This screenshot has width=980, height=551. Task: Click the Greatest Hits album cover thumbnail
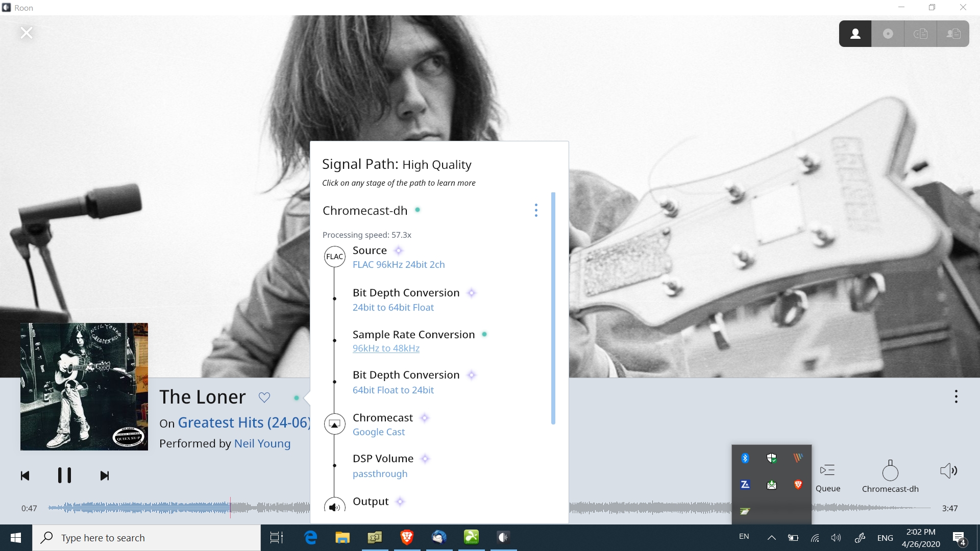[x=84, y=387]
